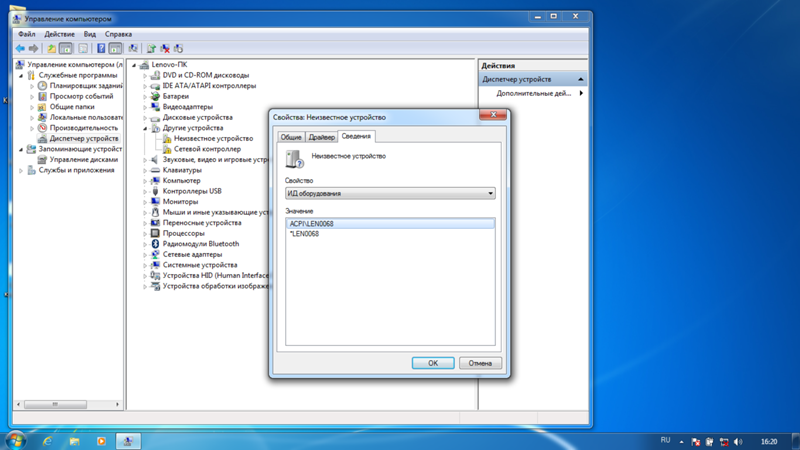Click the Отмена button

click(480, 363)
